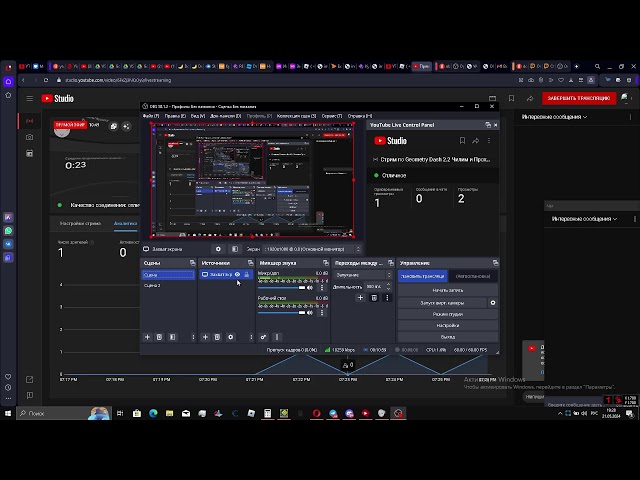Open Sources panel more-options dots

[251, 337]
